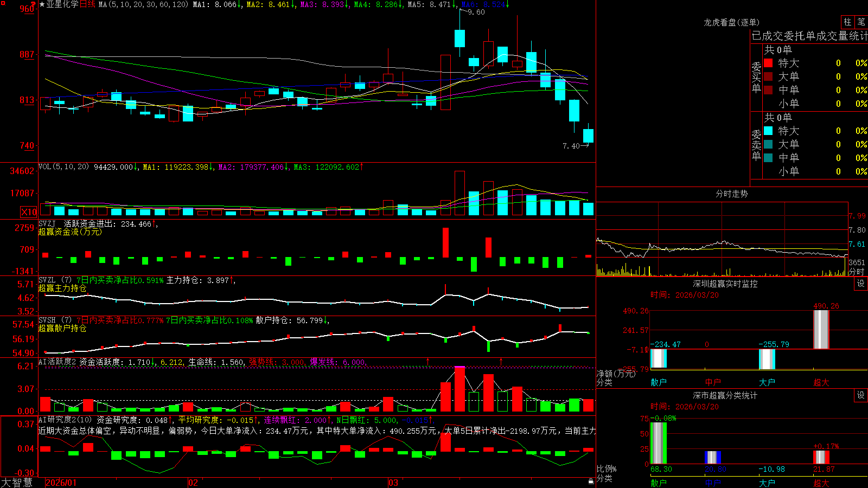868x488 pixels.
Task: Click the lock icon at chart bottom
Action: click(x=591, y=481)
